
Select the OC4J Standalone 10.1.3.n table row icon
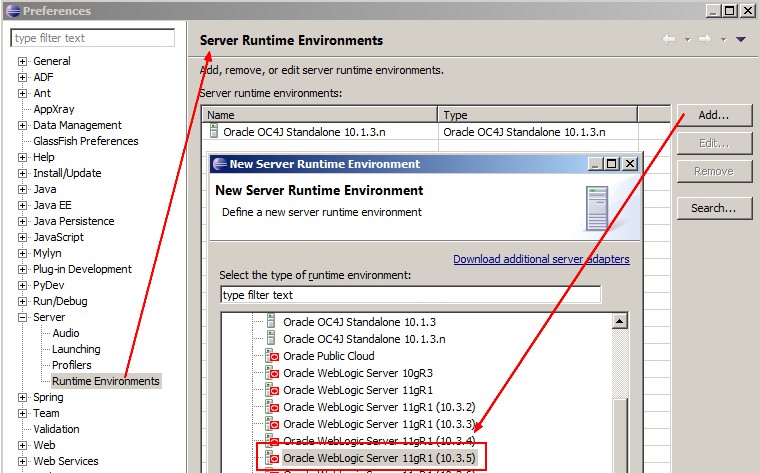point(213,131)
